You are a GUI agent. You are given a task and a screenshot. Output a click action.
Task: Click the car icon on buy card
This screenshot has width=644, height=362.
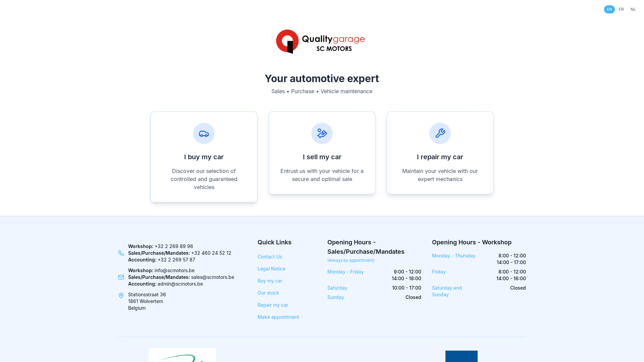pos(204,133)
